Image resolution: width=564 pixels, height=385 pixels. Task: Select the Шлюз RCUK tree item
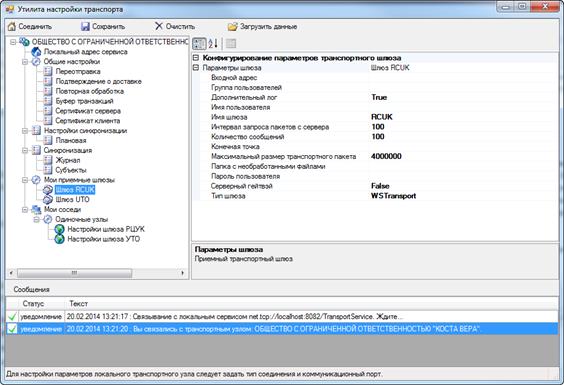click(x=75, y=190)
